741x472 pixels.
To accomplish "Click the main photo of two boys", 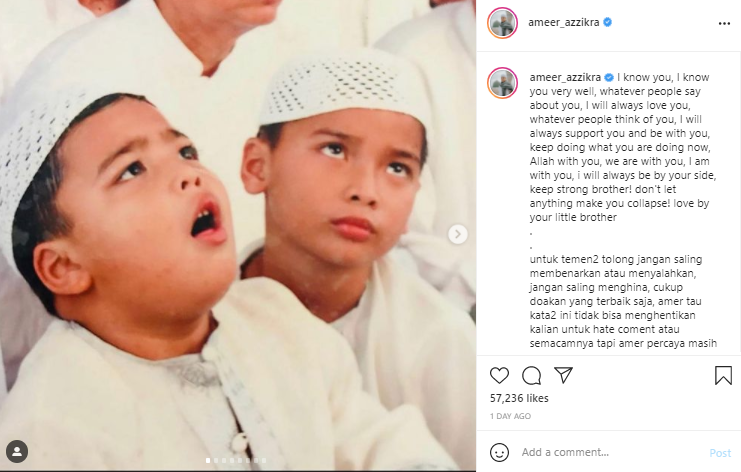I will coord(238,235).
